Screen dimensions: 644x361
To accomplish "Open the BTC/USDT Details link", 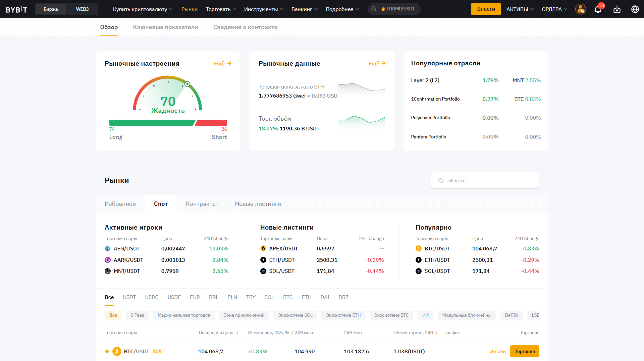I will (497, 351).
